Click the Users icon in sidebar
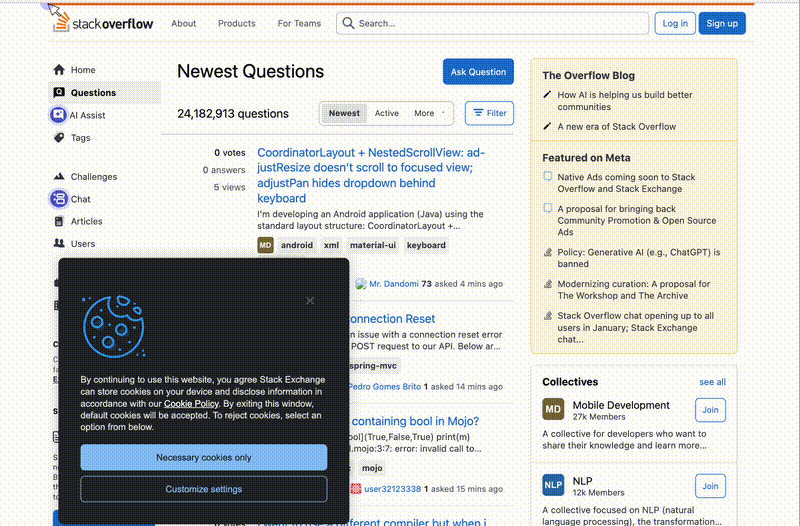Viewport: 800px width, 526px height. (x=60, y=243)
